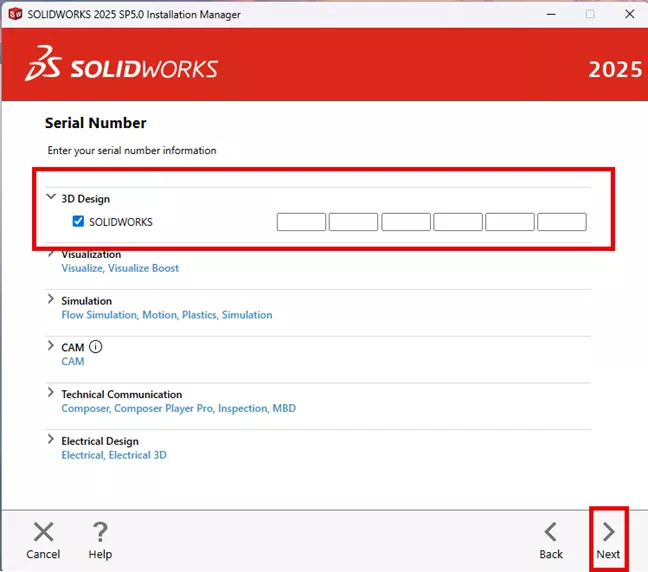Open the Flow Simulation, Motion, Plastics link
This screenshot has width=648, height=572.
point(167,315)
